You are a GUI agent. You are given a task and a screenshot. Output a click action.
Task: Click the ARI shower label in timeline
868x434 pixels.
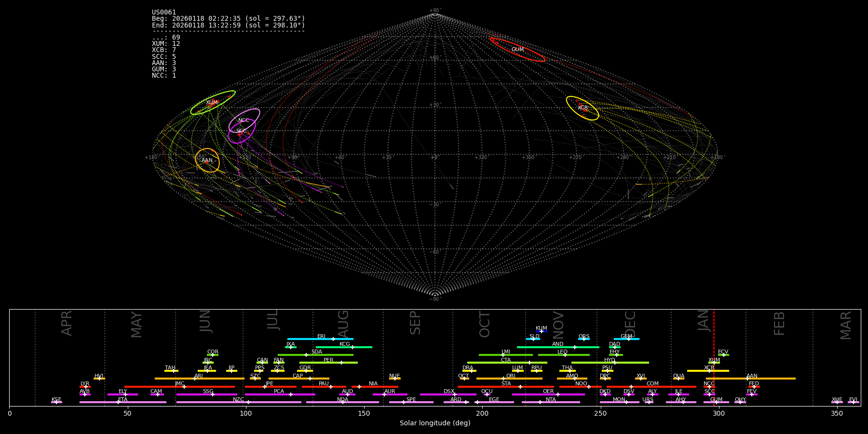point(199,376)
